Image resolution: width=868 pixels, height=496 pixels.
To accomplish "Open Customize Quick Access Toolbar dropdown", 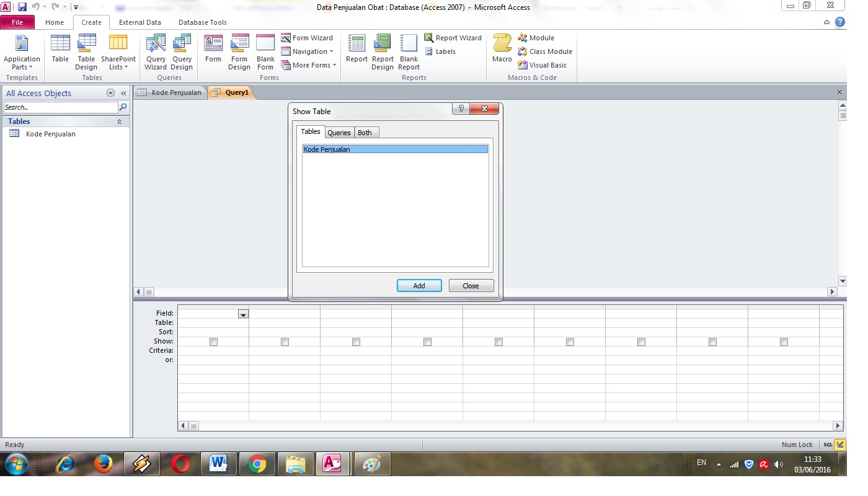I will (76, 7).
